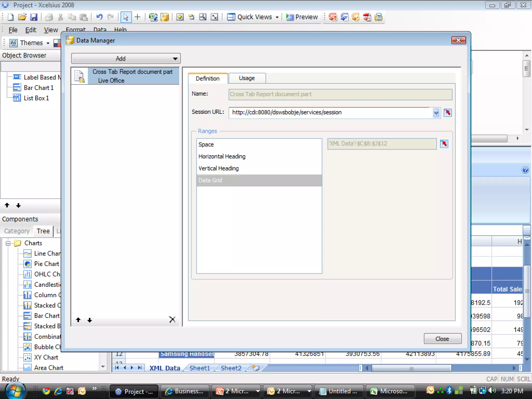This screenshot has width=532, height=399.
Task: Click the Print toolbar icon
Action: coord(49,17)
